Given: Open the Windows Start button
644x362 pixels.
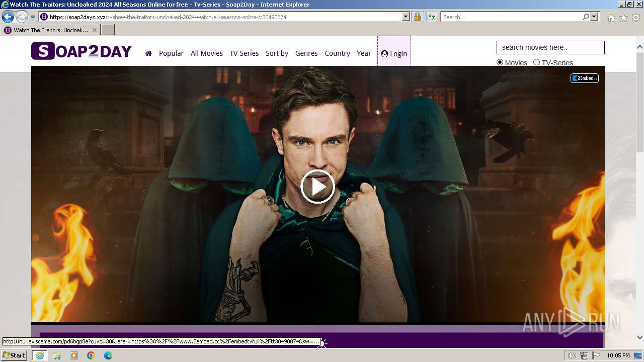Looking at the screenshot, I should click(14, 355).
